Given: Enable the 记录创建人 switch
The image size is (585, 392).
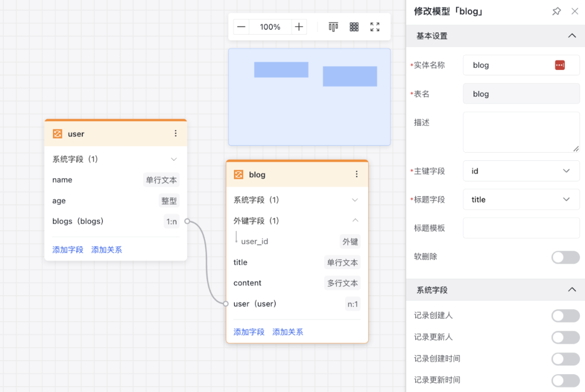Looking at the screenshot, I should [565, 316].
